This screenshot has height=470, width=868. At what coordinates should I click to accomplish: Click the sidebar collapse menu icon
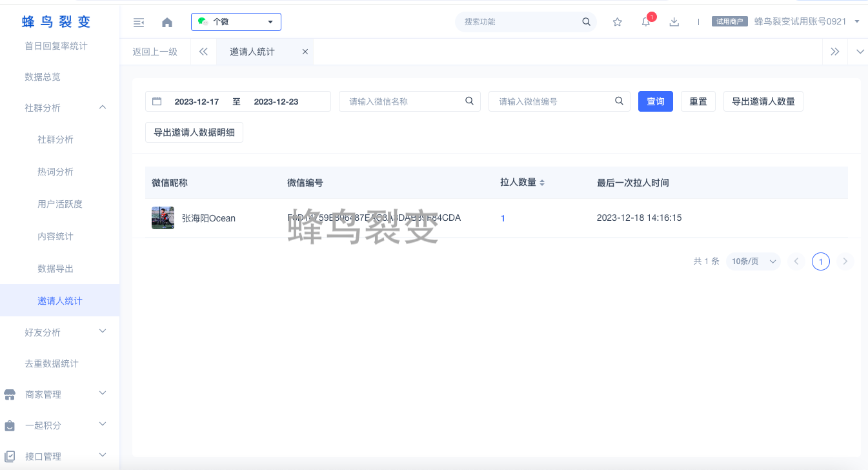(x=139, y=23)
